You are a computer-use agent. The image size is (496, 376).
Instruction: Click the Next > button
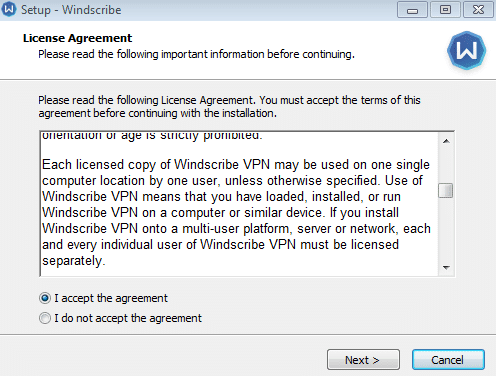click(363, 360)
